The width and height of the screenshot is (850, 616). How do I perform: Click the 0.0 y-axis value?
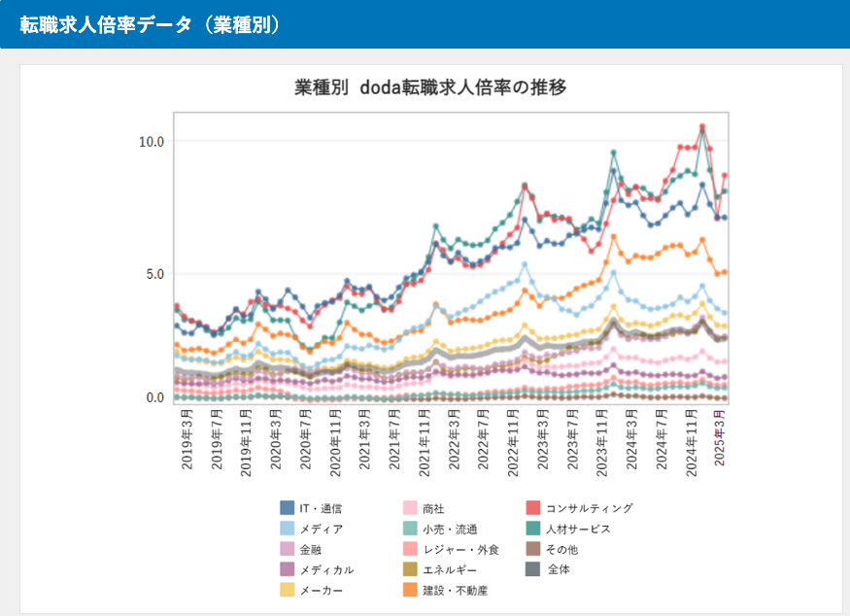(155, 397)
